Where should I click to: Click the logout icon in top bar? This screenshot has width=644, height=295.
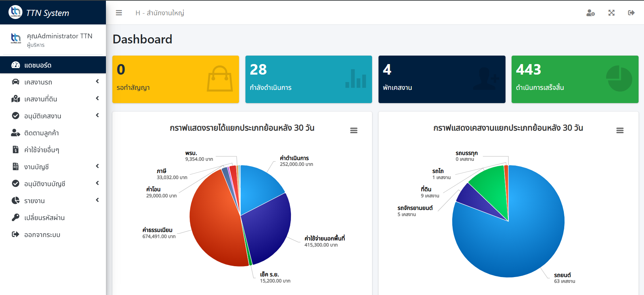pos(631,13)
